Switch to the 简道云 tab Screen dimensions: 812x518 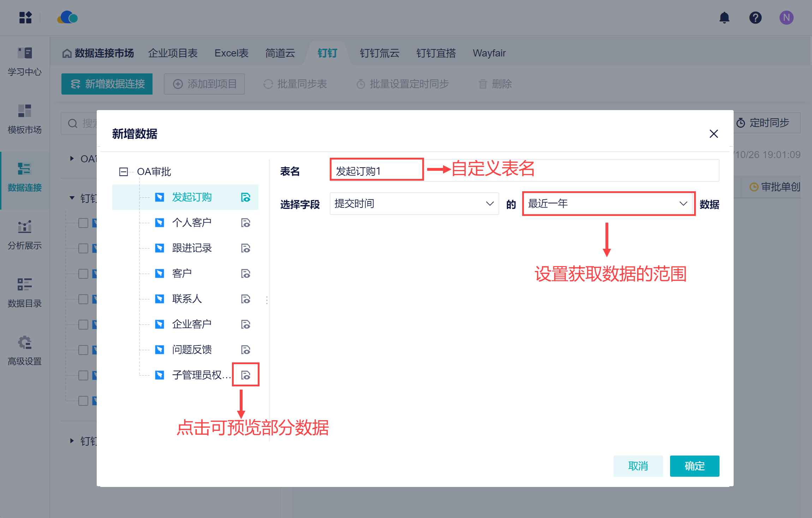pyautogui.click(x=280, y=53)
